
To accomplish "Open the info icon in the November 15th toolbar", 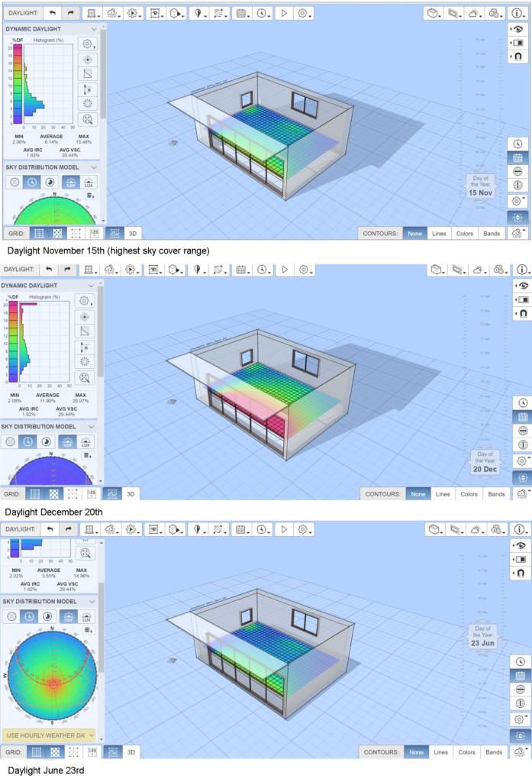I will tap(521, 13).
